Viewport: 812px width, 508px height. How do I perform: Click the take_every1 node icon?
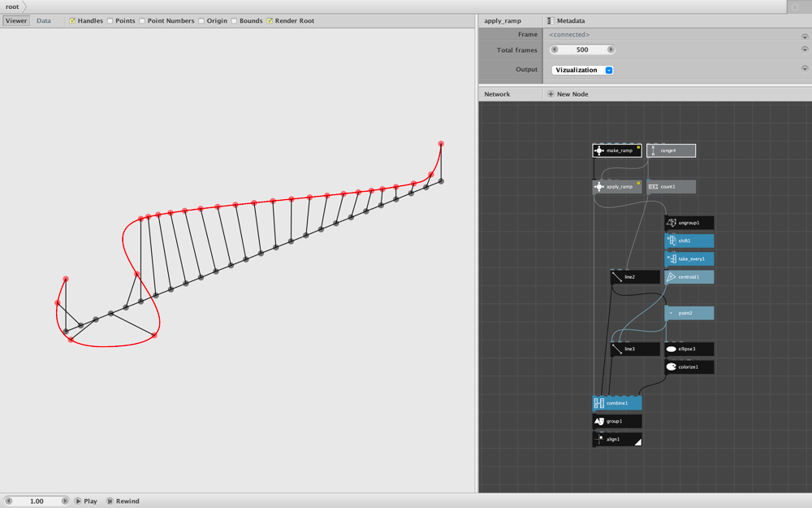pos(672,258)
